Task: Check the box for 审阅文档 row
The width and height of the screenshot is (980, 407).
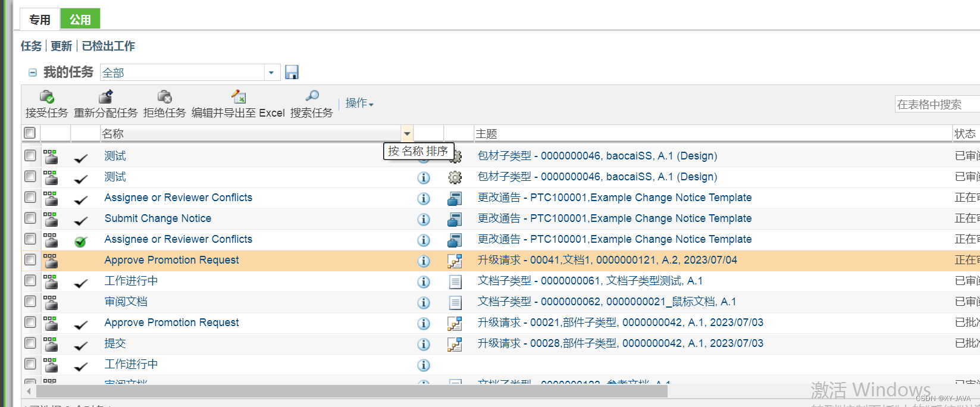Action: point(30,301)
